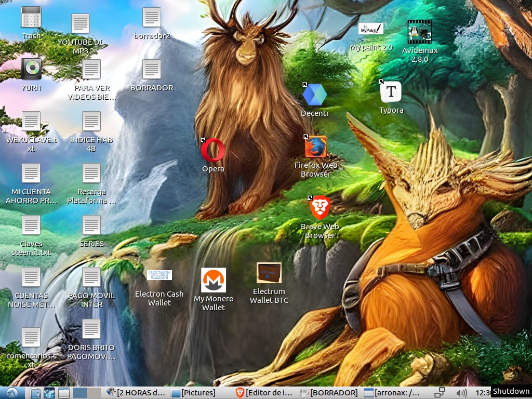This screenshot has height=399, width=532.
Task: Switch to arronax terminal taskbar window
Action: tap(393, 393)
